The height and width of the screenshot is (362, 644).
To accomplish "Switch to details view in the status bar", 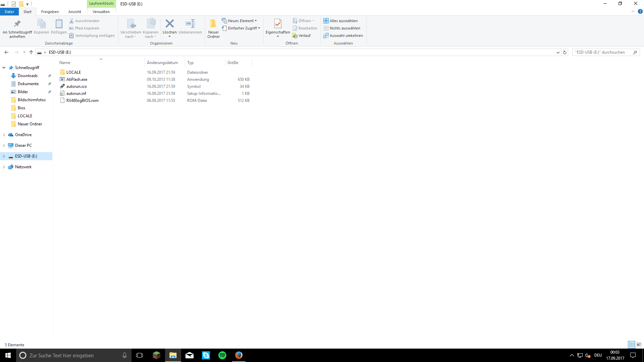I will pyautogui.click(x=632, y=345).
